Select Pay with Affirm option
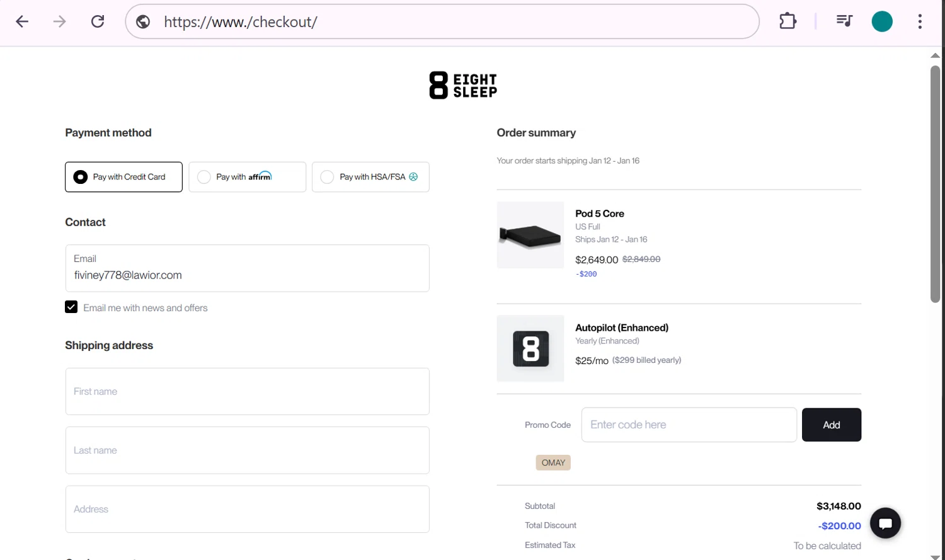Image resolution: width=945 pixels, height=560 pixels. [247, 177]
